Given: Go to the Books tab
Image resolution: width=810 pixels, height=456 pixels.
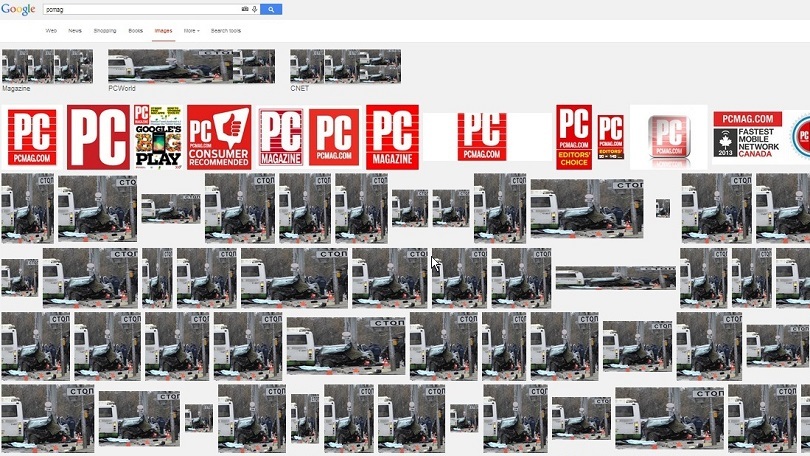Looking at the screenshot, I should coord(136,31).
